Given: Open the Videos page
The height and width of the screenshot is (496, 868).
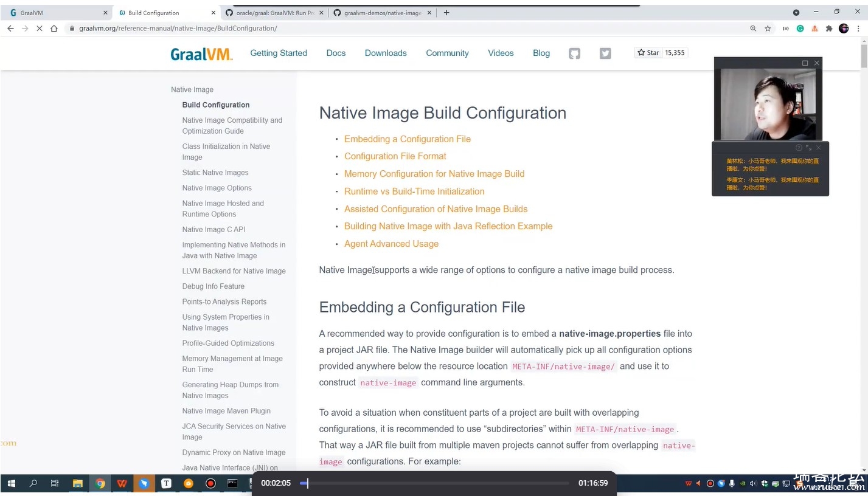Looking at the screenshot, I should pos(501,53).
